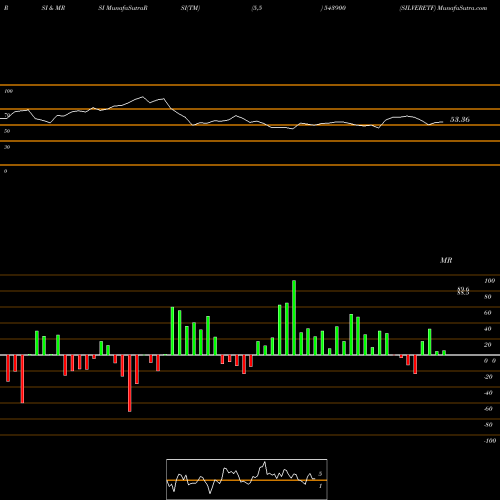
Task: Click the SI MunafaSutraR header text
Action: click(123, 8)
